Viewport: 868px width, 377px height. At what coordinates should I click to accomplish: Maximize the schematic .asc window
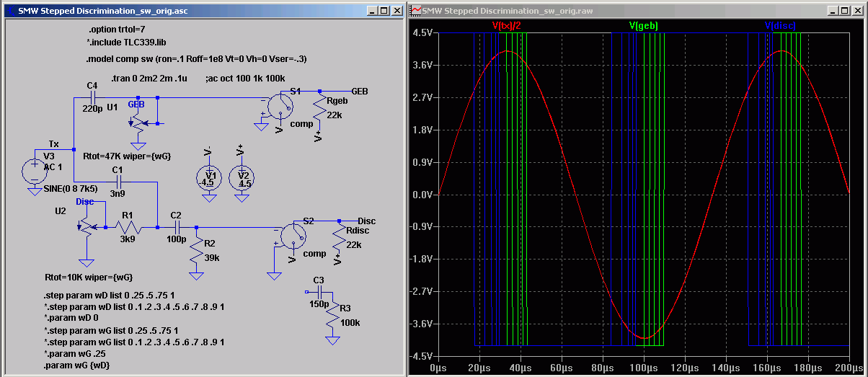tap(384, 11)
